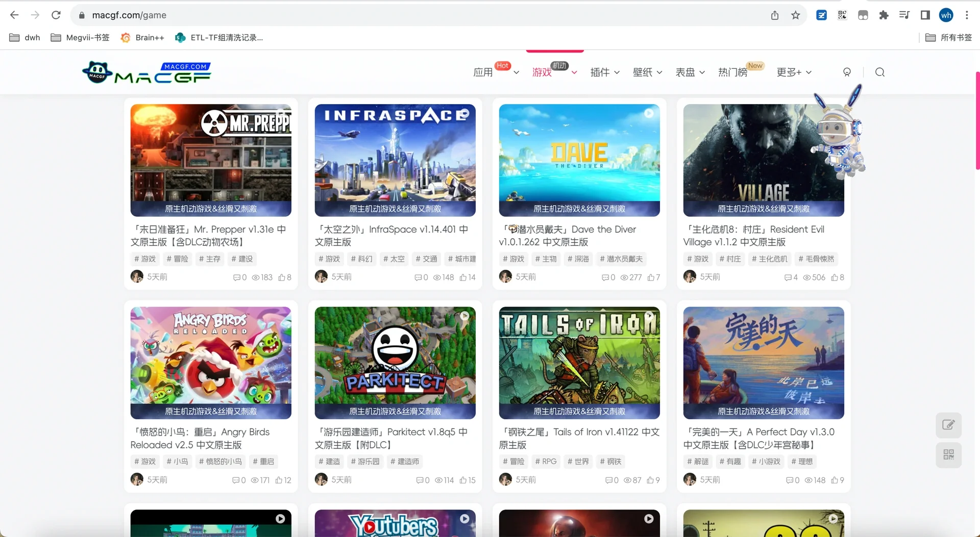Click the search magnifier icon in navbar
980x537 pixels.
(879, 72)
